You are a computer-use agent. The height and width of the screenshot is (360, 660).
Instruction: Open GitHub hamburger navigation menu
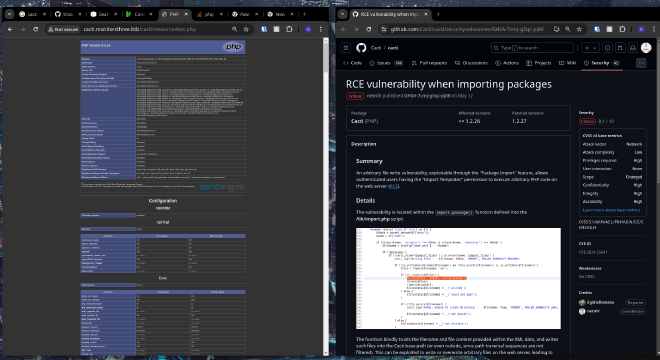click(x=346, y=48)
